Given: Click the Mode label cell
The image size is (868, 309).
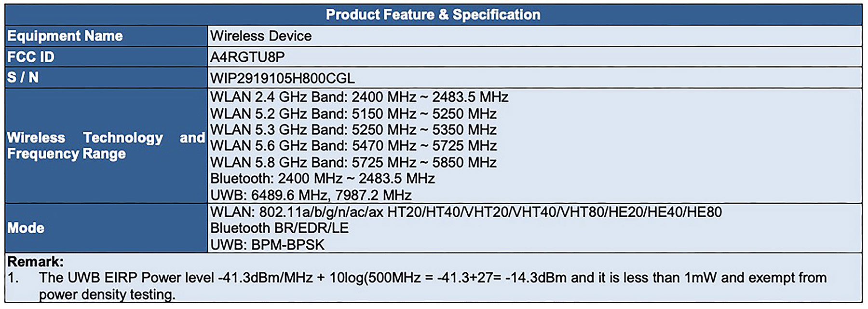Looking at the screenshot, I should [26, 228].
